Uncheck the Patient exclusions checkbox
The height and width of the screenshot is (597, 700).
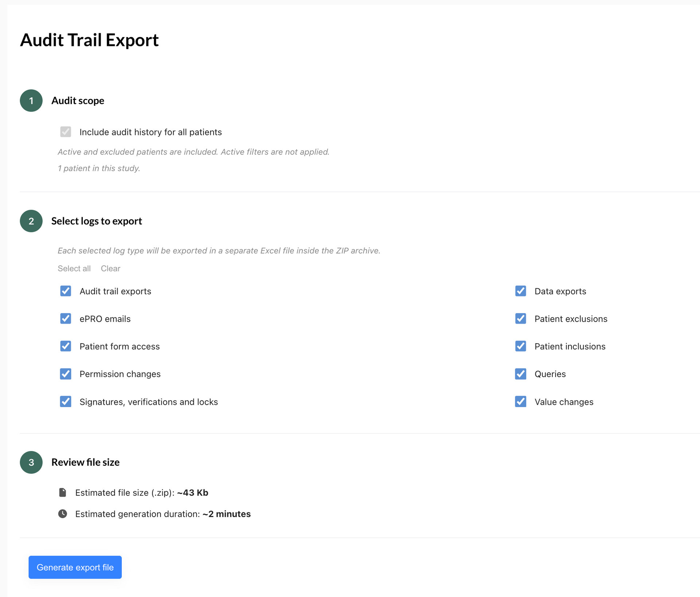tap(521, 318)
